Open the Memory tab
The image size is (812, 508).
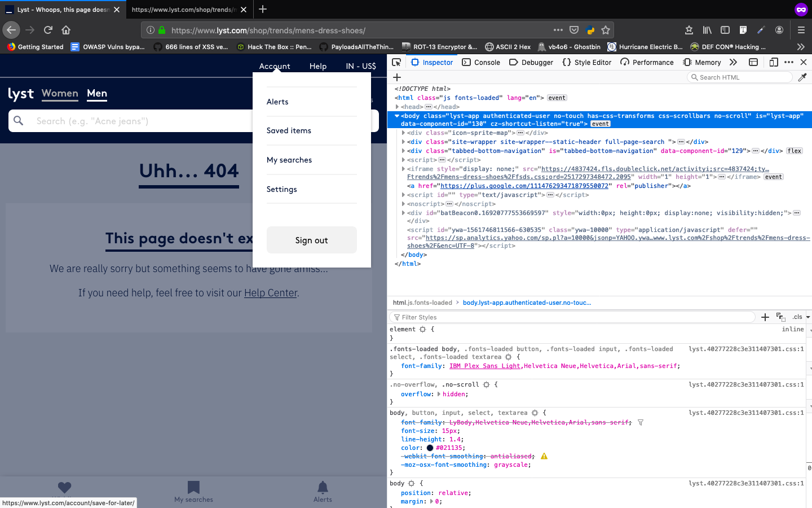[701, 62]
